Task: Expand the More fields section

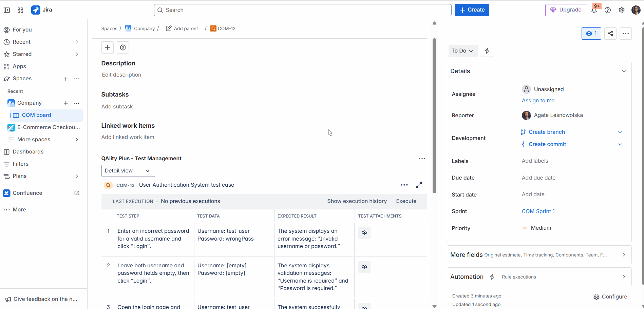Action: pyautogui.click(x=539, y=255)
